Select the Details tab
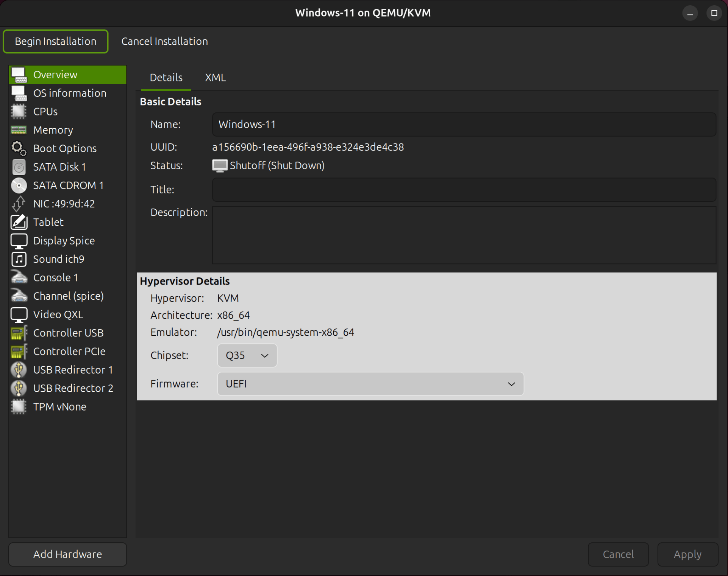This screenshot has width=728, height=576. [x=166, y=77]
